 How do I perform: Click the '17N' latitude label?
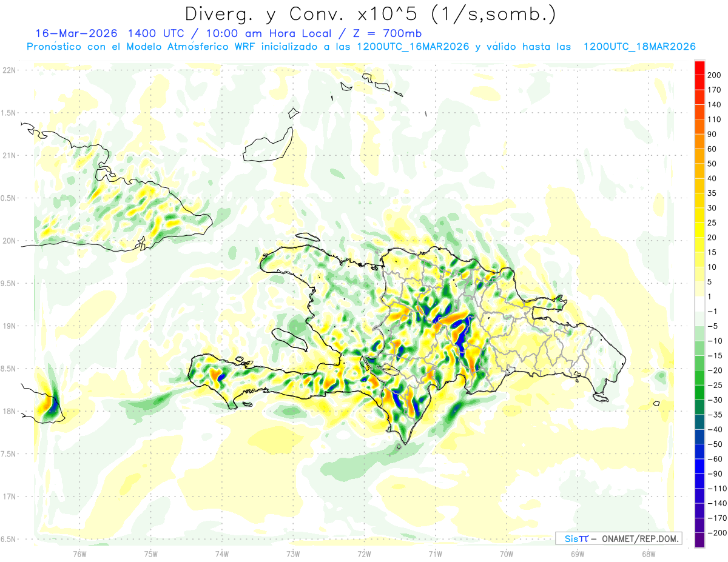coord(8,497)
